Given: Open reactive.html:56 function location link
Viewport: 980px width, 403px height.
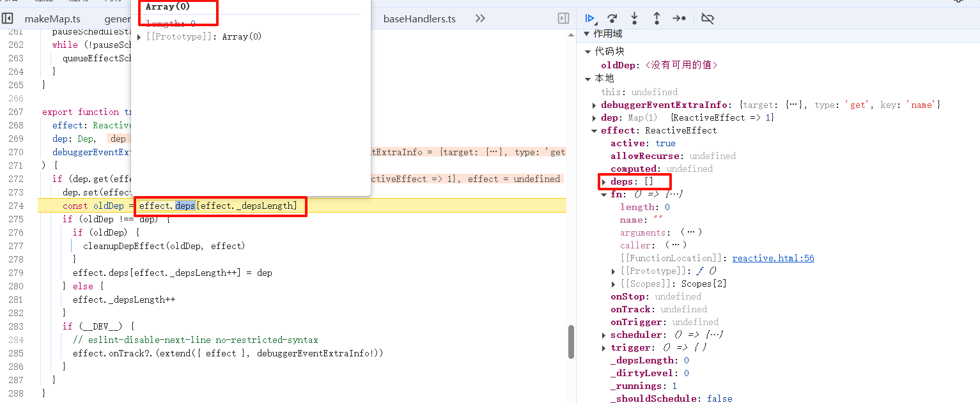Looking at the screenshot, I should [773, 258].
